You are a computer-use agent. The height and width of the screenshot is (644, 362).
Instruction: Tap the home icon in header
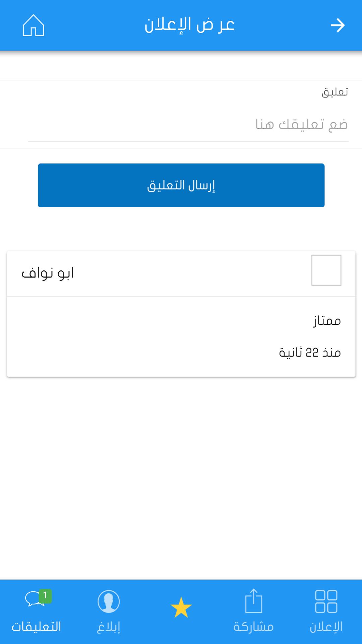33,25
